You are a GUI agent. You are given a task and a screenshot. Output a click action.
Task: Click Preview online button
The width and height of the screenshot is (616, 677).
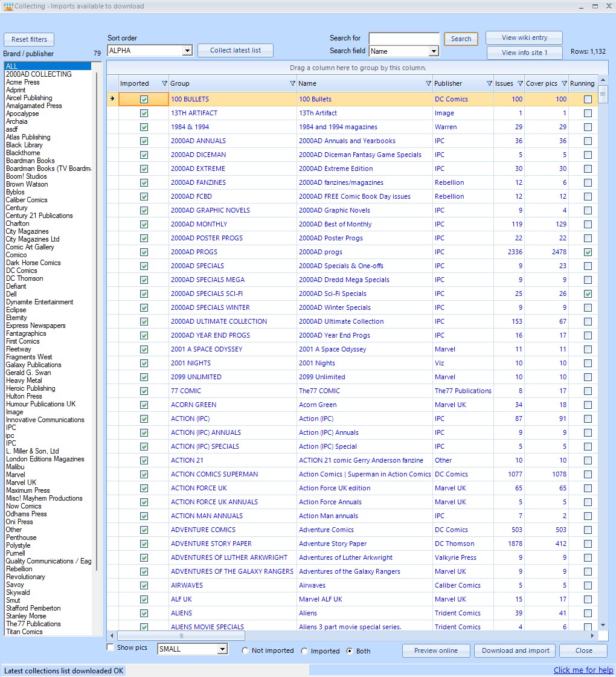(x=436, y=650)
